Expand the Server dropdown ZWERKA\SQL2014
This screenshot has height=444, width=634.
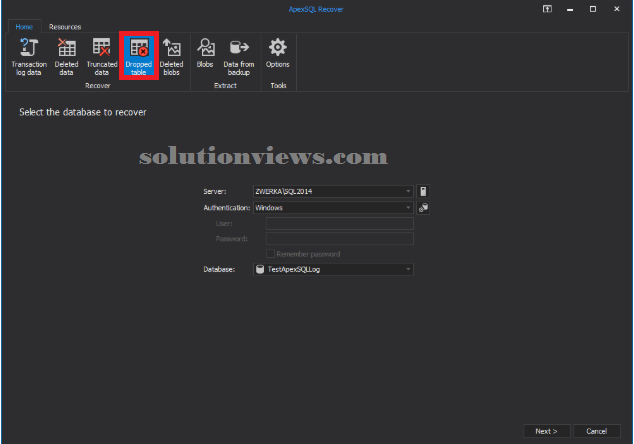408,191
